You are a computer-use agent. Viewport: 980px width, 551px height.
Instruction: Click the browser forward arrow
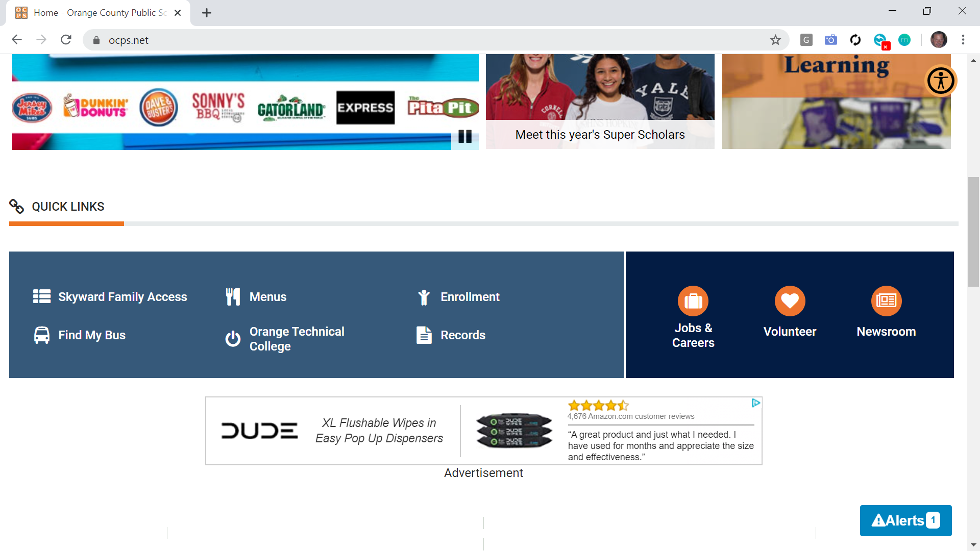point(41,40)
